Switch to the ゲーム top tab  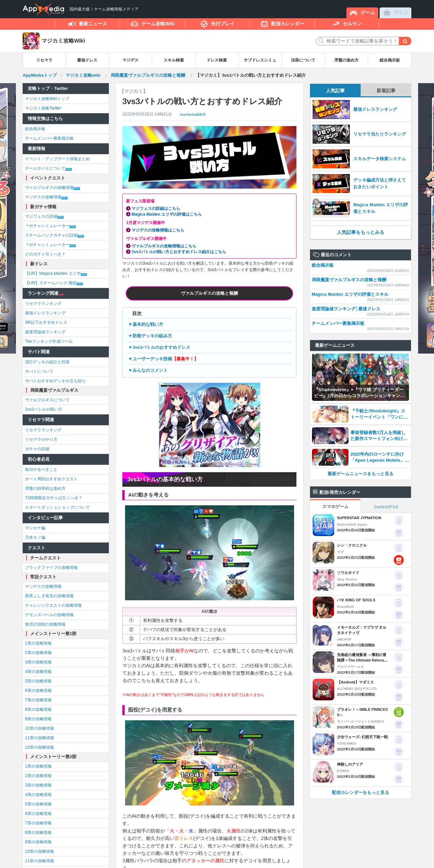pos(362,13)
